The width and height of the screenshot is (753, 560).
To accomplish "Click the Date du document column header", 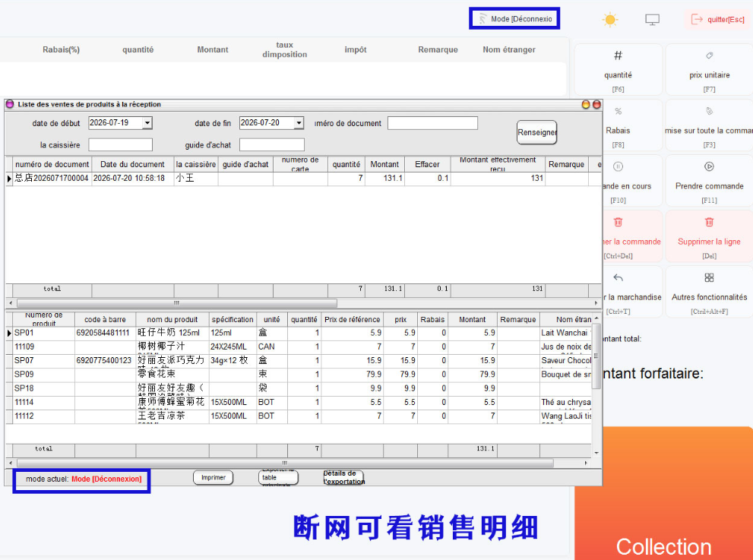I will (132, 164).
